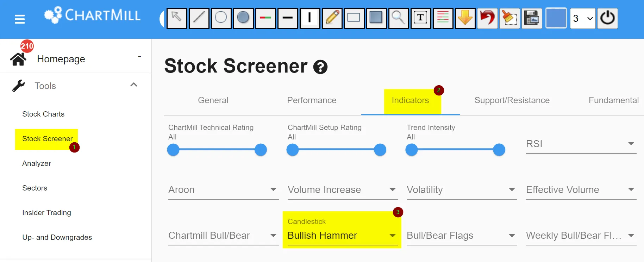Save the image with the floppy disk icon

(532, 18)
